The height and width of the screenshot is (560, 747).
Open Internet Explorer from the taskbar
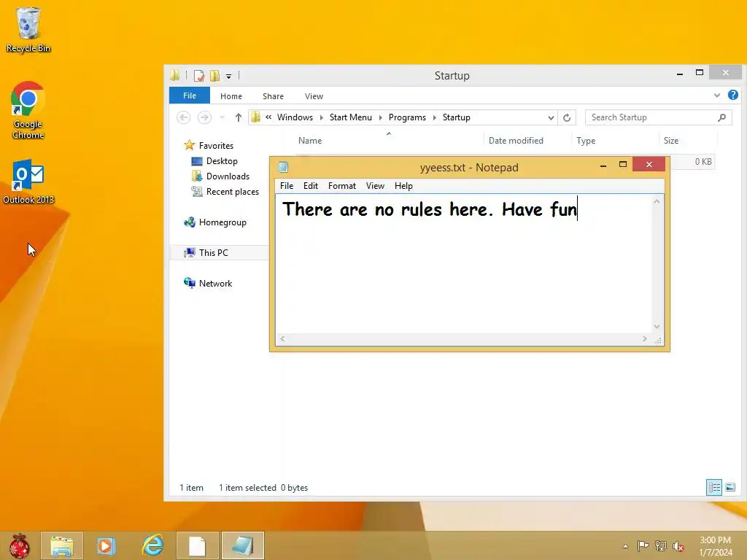pyautogui.click(x=153, y=545)
